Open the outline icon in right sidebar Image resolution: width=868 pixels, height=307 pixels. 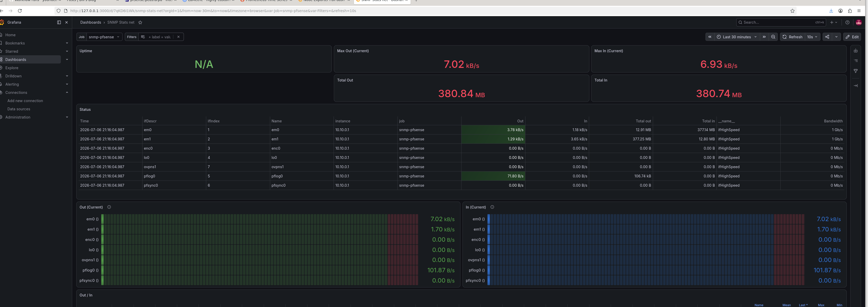(855, 61)
